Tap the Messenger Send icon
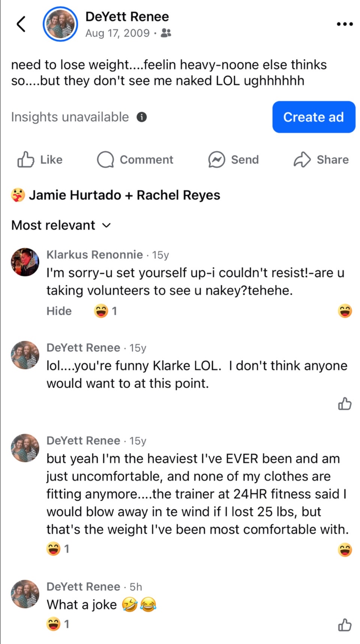360x644 pixels. coord(216,159)
